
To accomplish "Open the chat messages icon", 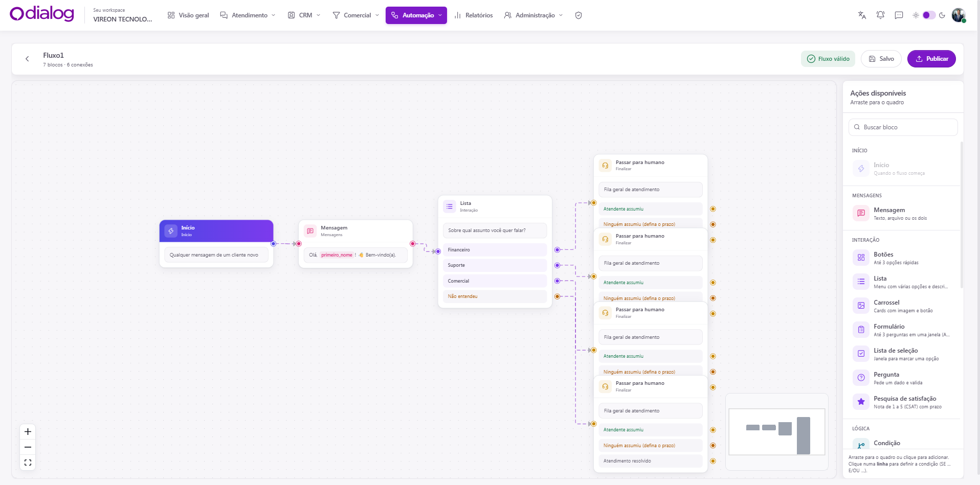I will click(x=899, y=15).
